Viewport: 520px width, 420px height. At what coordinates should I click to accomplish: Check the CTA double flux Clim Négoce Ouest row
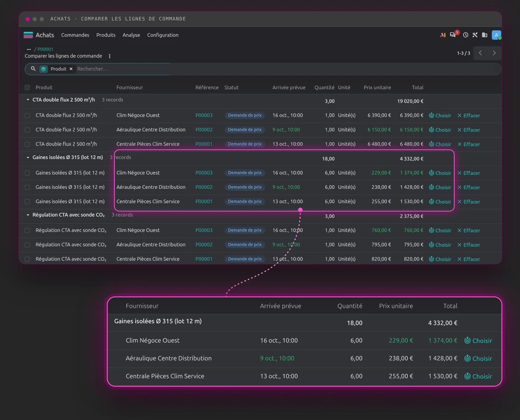click(x=27, y=116)
